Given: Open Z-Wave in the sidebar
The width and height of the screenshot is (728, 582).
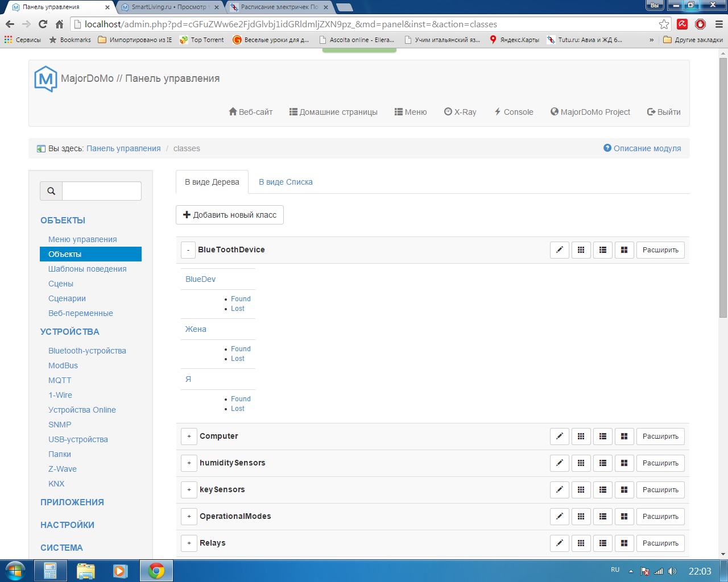Looking at the screenshot, I should [x=63, y=469].
